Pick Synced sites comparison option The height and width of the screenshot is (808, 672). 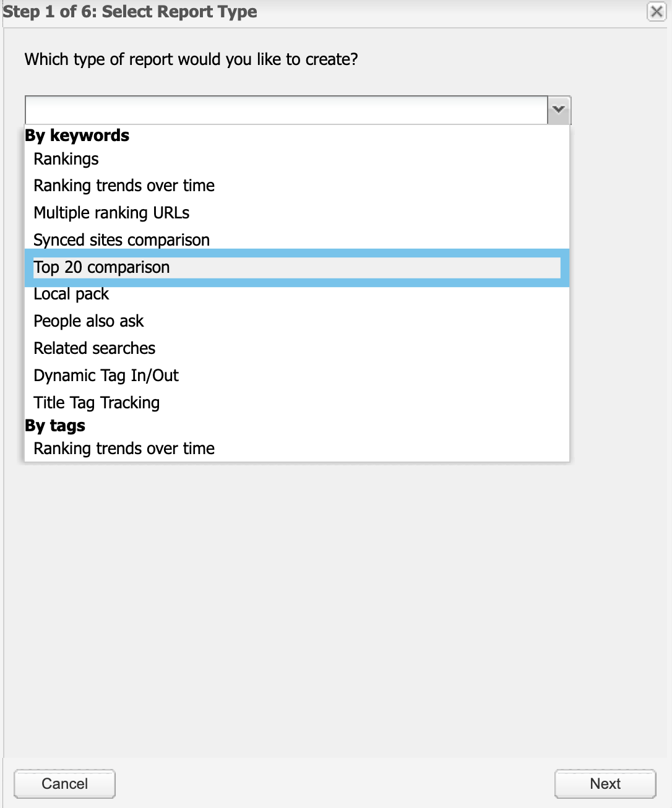click(x=121, y=240)
